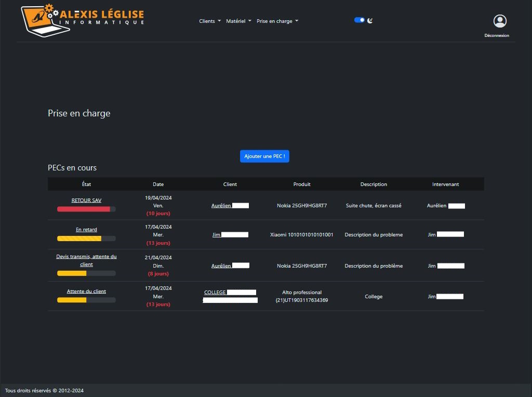The height and width of the screenshot is (397, 532).
Task: Open client Jim in the Xiaomi row
Action: point(217,235)
